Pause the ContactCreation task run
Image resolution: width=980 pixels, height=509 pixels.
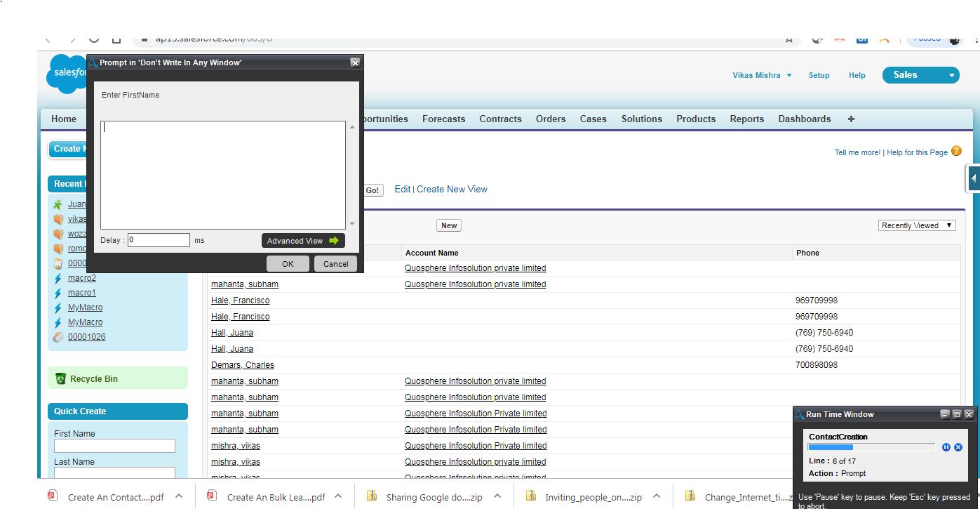(946, 447)
